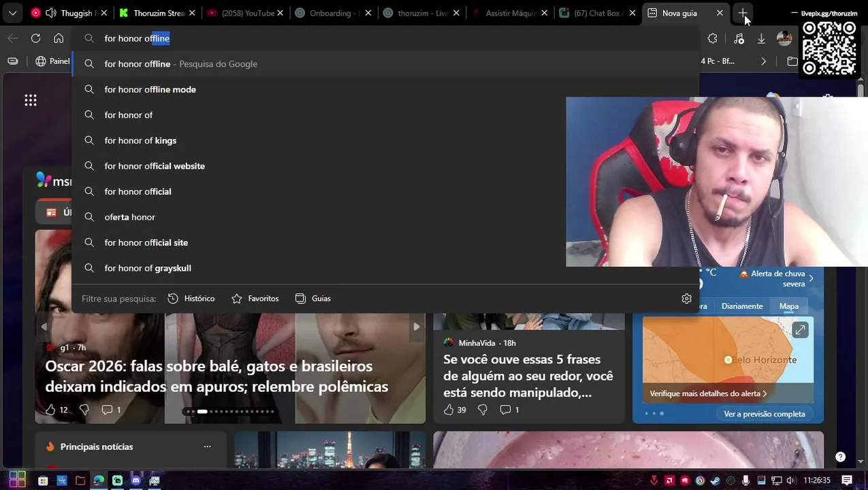Open the help question mark icon
This screenshot has width=868, height=490.
841,457
